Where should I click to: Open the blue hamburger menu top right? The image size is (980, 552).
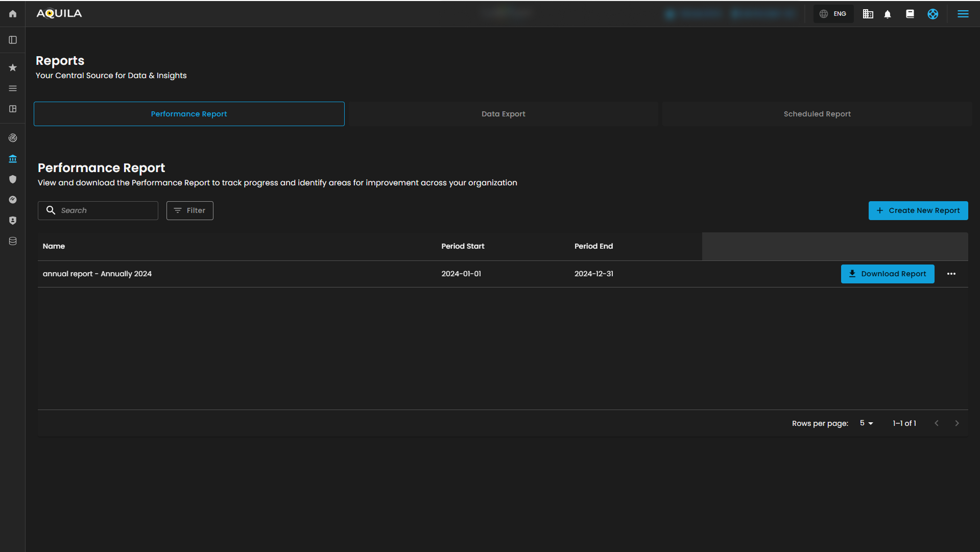click(x=963, y=14)
